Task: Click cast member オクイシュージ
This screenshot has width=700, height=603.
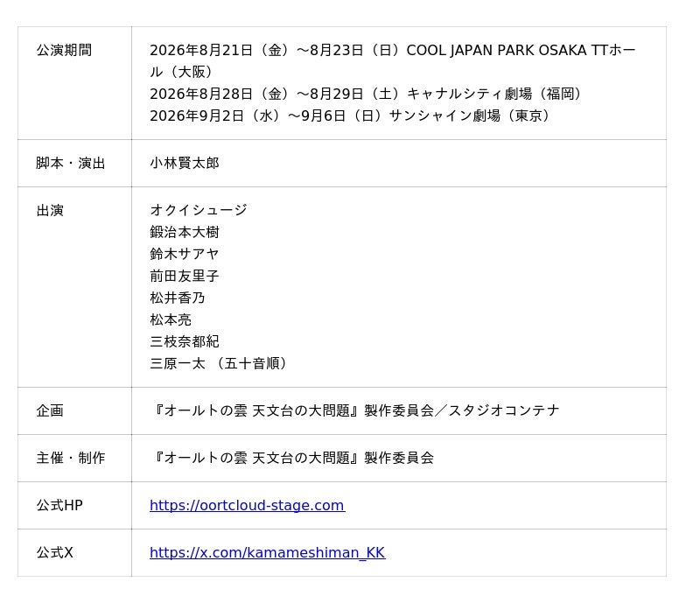Action: pyautogui.click(x=199, y=210)
